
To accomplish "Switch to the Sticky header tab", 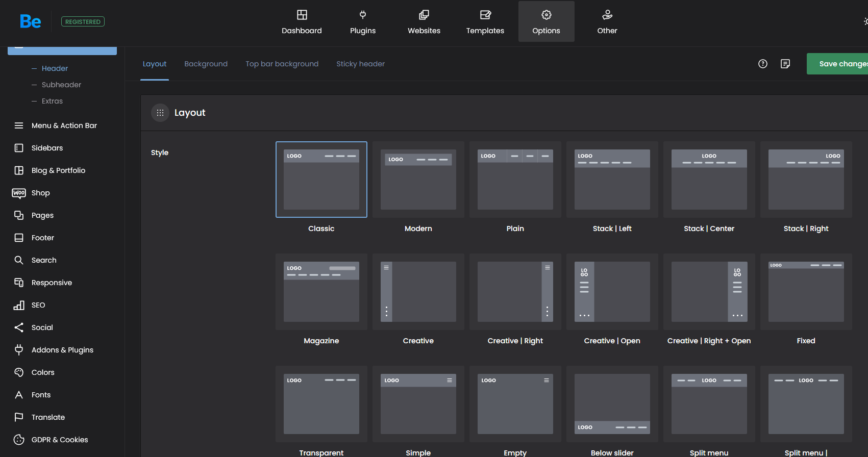I will (361, 64).
